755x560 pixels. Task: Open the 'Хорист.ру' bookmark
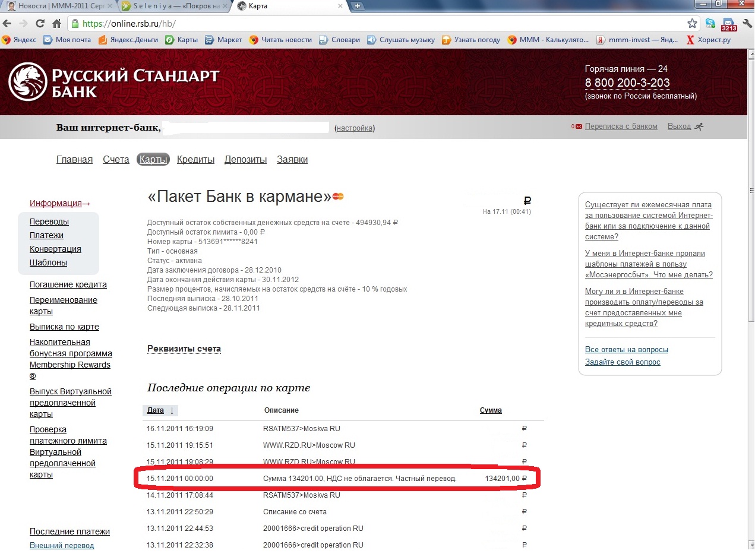(708, 40)
